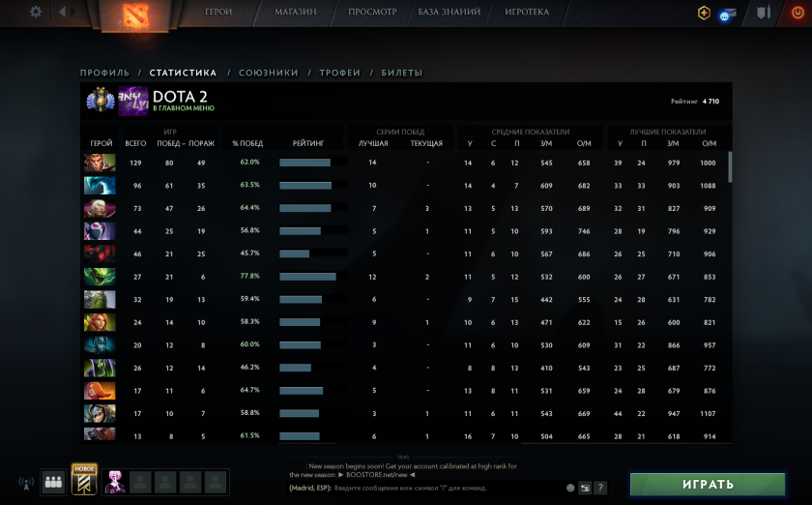The height and width of the screenshot is (505, 812).
Task: Open the network broadcast antenna icon
Action: [26, 483]
